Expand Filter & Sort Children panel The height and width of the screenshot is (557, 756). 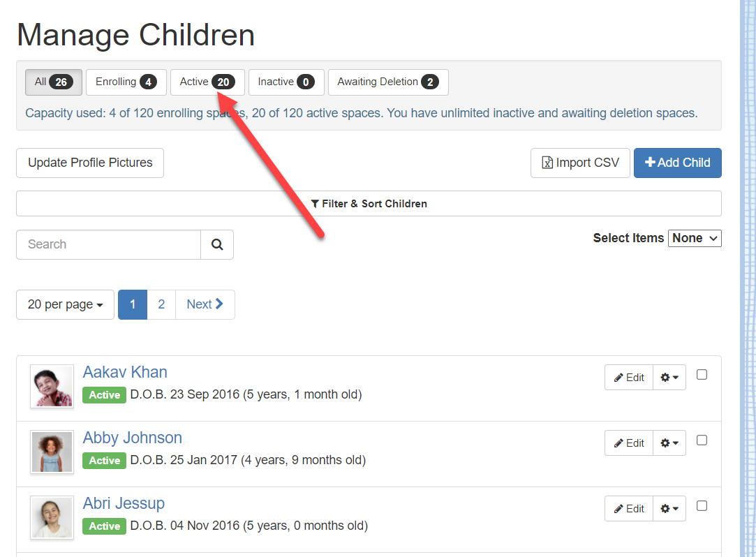369,204
